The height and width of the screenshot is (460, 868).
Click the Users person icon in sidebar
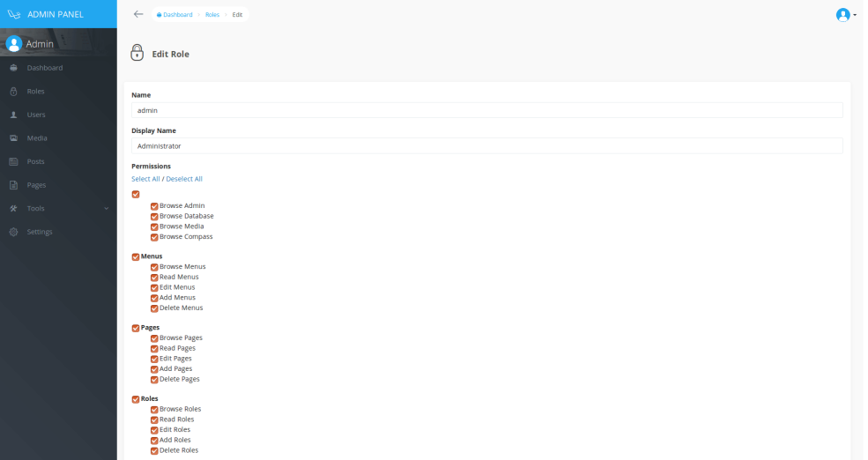click(14, 115)
